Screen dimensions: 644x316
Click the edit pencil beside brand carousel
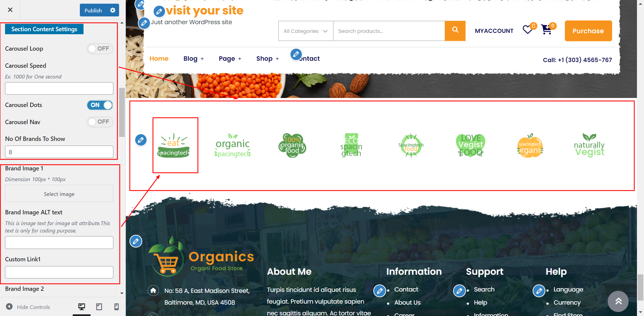coord(141,140)
